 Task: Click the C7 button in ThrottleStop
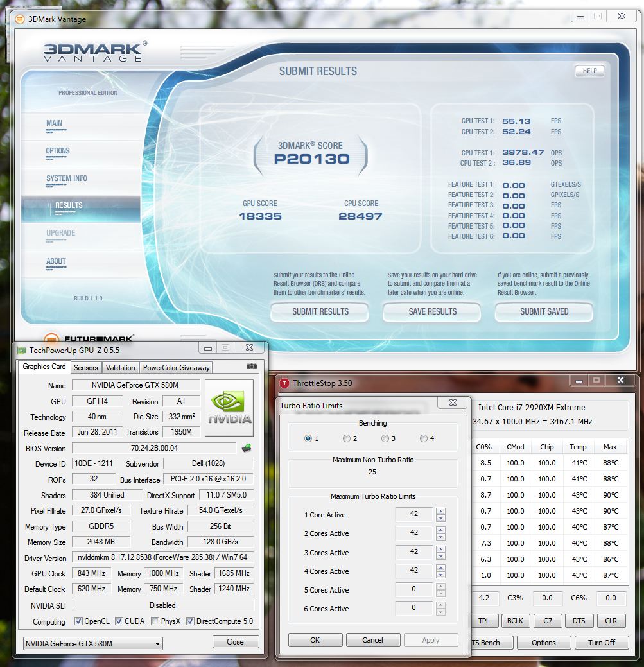coord(548,621)
